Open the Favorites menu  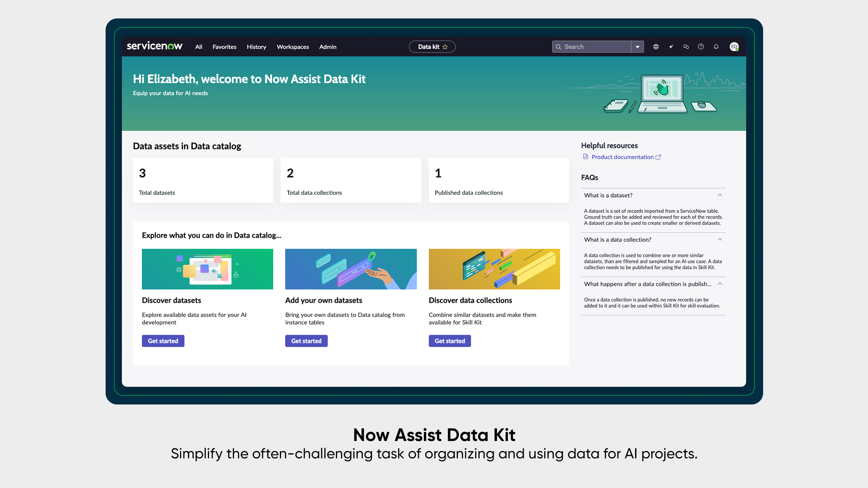click(x=224, y=47)
